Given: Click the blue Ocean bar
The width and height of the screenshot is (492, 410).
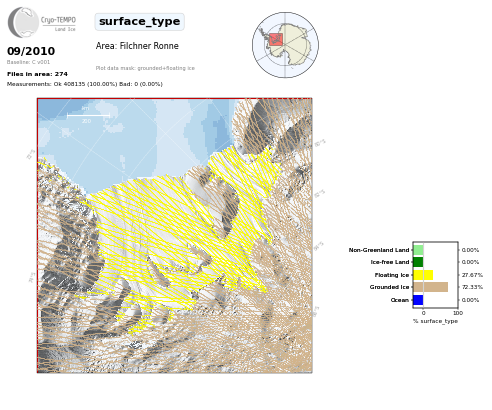Looking at the screenshot, I should tap(418, 300).
